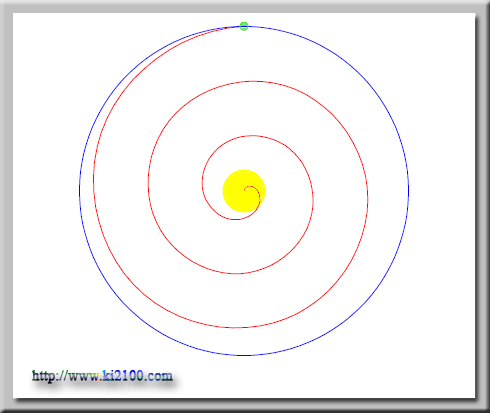Screen dimensions: 490x413
Task: Click the leftmost point of the blue orbit
Action: (79, 191)
